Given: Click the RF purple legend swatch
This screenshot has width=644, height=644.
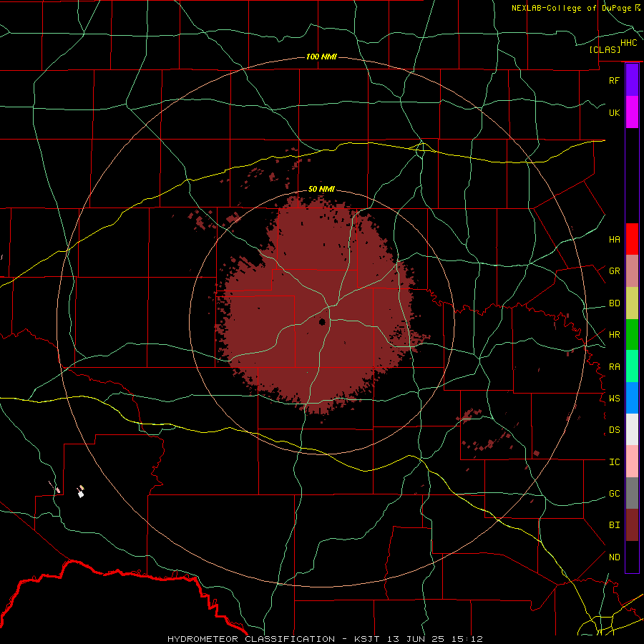Looking at the screenshot, I should [x=632, y=79].
